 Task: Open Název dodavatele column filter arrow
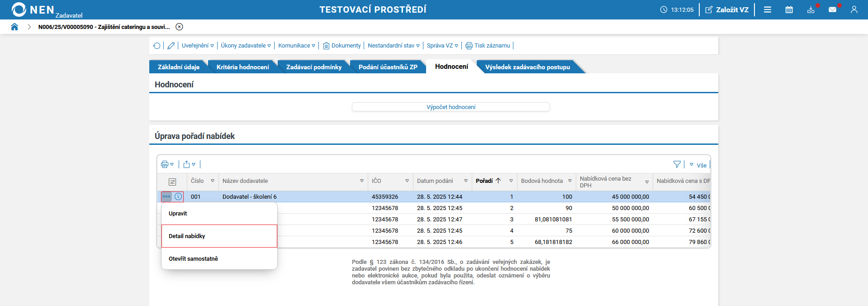point(362,181)
